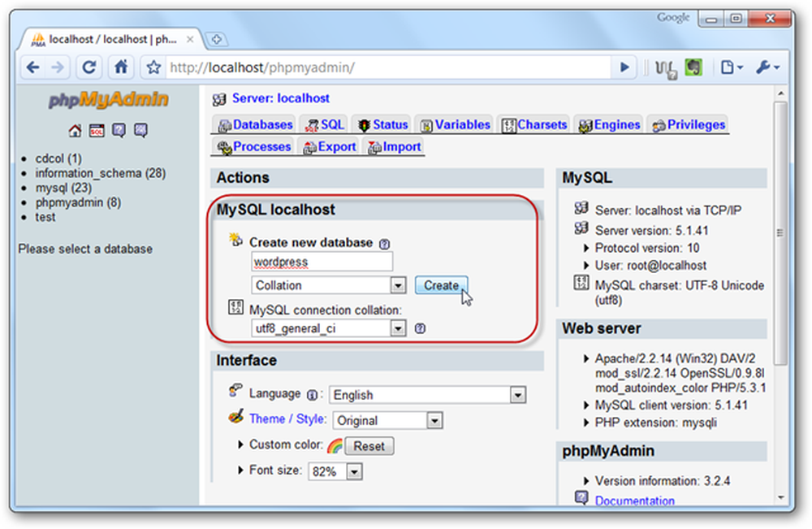The width and height of the screenshot is (812, 529).
Task: Click the SQL documentation icon in sidebar
Action: pyautogui.click(x=140, y=131)
